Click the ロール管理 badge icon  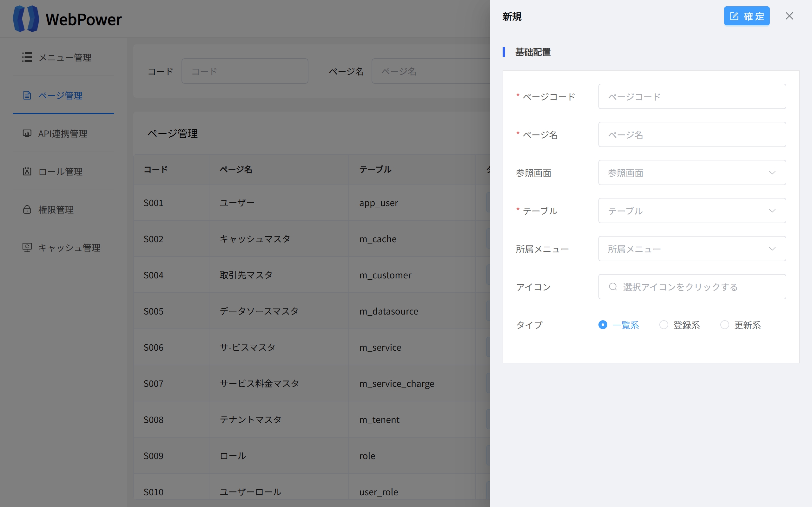pos(27,171)
